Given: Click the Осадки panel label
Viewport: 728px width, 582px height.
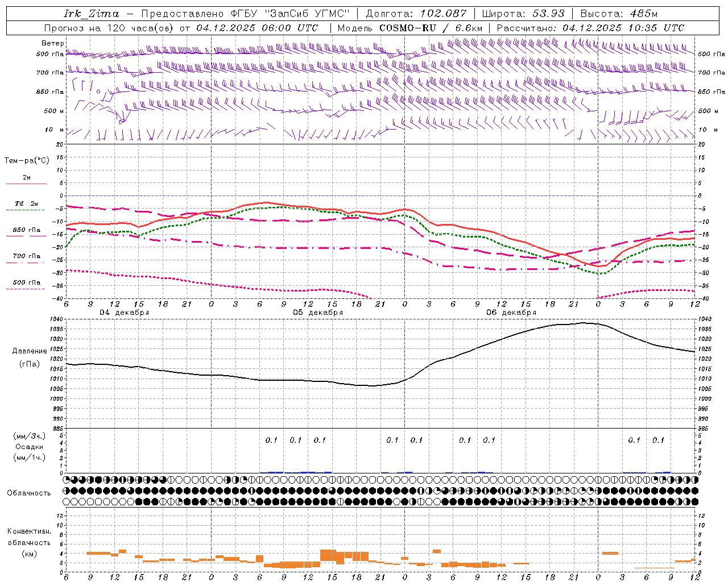Looking at the screenshot, I should coord(30,447).
